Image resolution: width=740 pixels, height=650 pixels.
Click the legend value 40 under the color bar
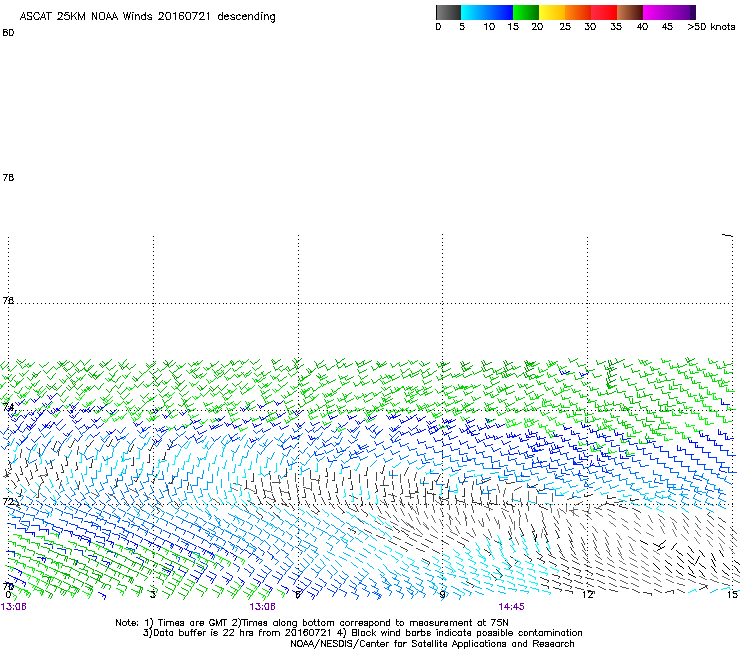[x=642, y=27]
